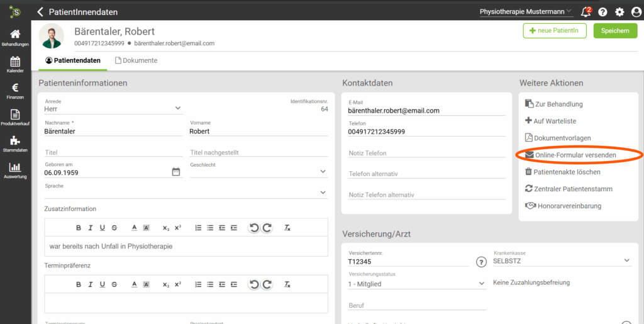Toggle underline in Terminpräferenz editor
Viewport: 644px width, 324px height.
tap(103, 284)
